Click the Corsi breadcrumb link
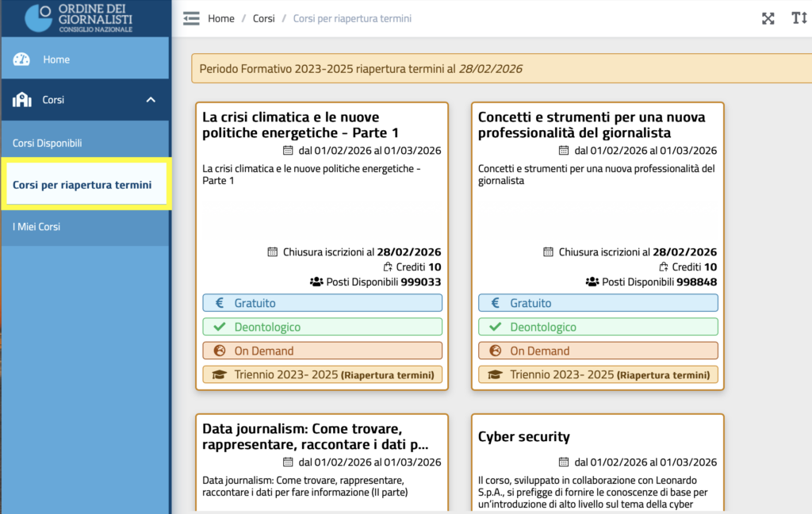The image size is (812, 514). pos(263,18)
